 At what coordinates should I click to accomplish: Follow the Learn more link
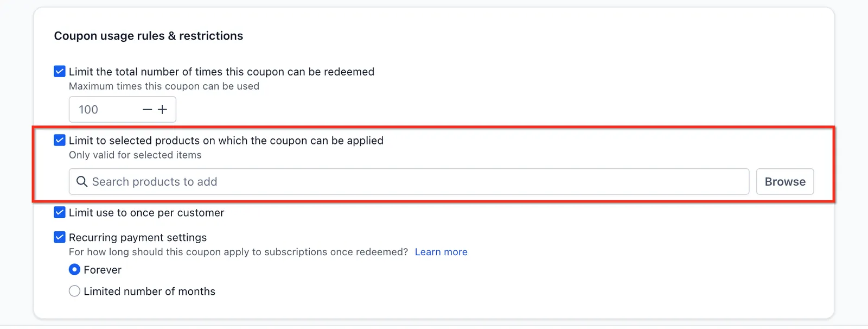pos(441,252)
